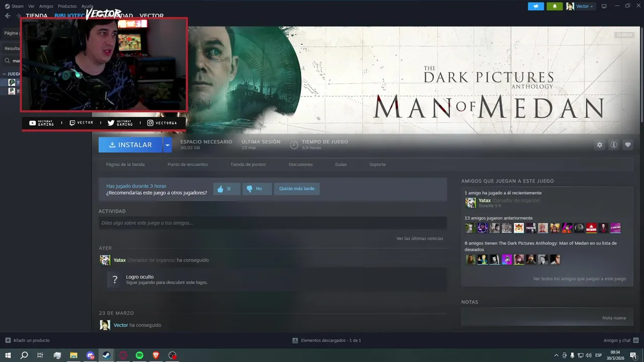This screenshot has height=362, width=644.
Task: Open the Amigos menu
Action: tap(46, 6)
